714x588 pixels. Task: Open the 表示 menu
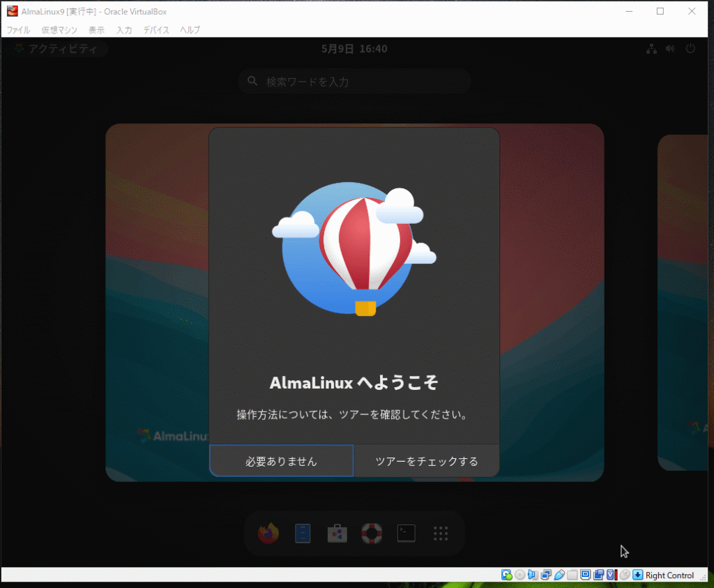tap(96, 30)
